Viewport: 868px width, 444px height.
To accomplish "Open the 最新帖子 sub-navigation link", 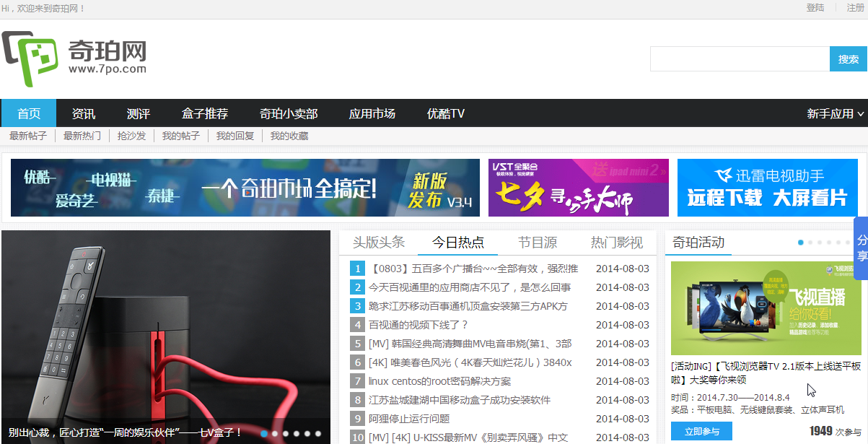I will [28, 136].
